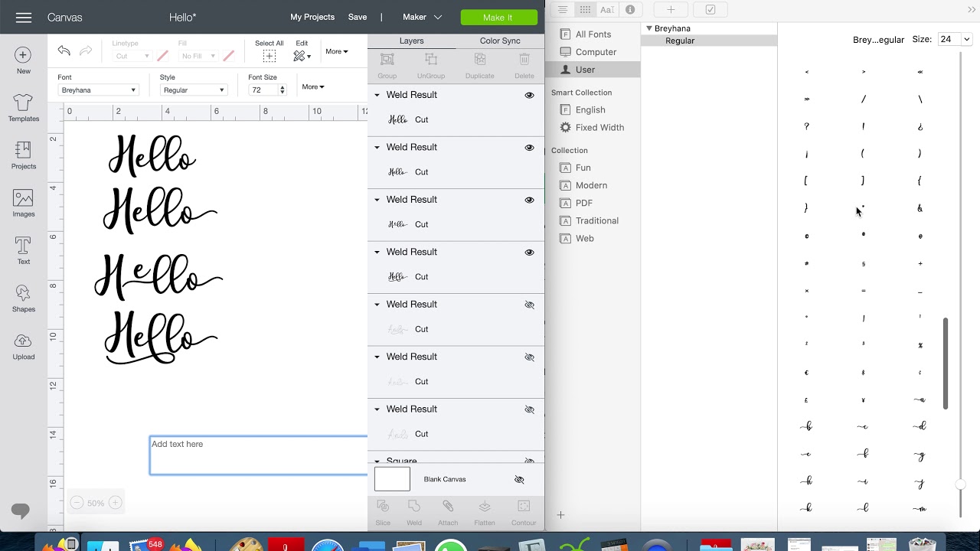Screen dimensions: 980x551
Task: Click Font Book add font plus button
Action: pyautogui.click(x=671, y=10)
